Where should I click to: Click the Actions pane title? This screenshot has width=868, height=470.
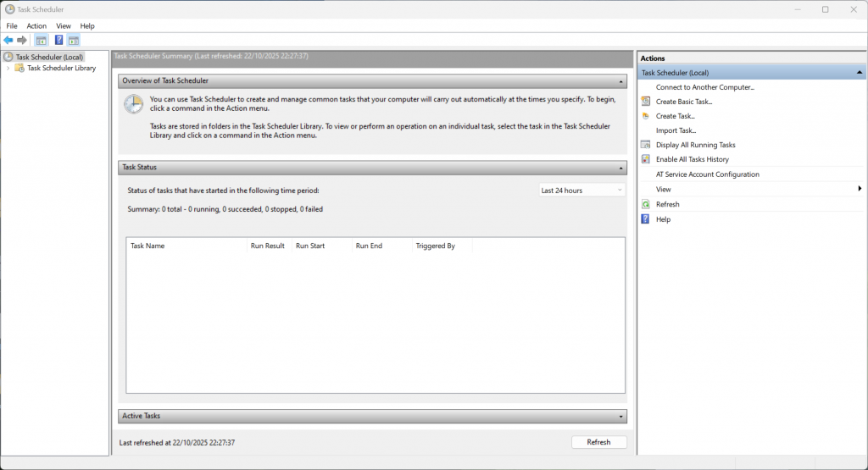(653, 58)
